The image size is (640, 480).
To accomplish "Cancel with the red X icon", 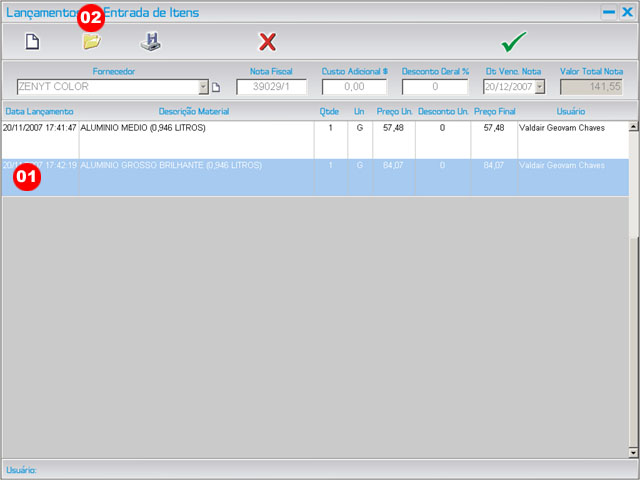I will (267, 42).
